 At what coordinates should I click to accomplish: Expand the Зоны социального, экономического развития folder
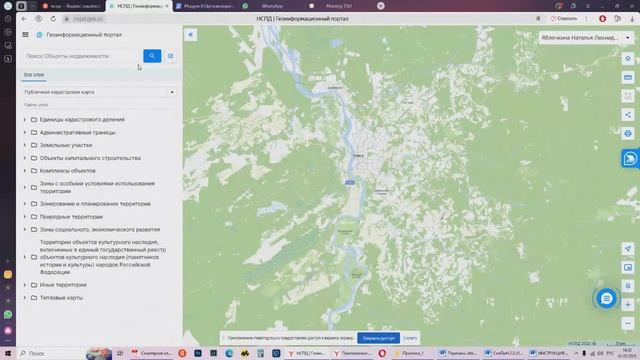point(25,229)
